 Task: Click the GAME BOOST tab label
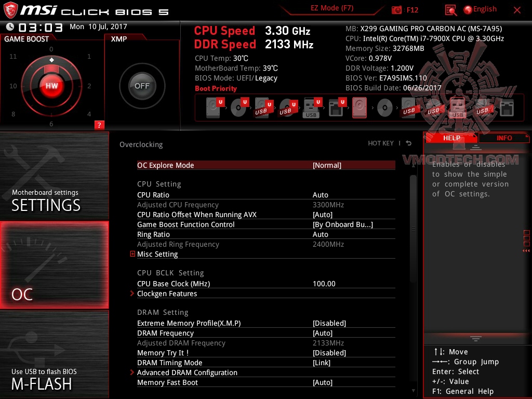26,39
